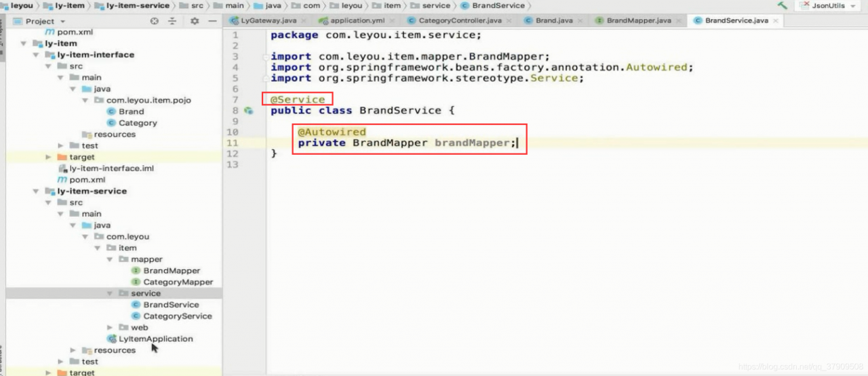The width and height of the screenshot is (868, 376).
Task: Click the @Service annotation on line 7
Action: 298,100
